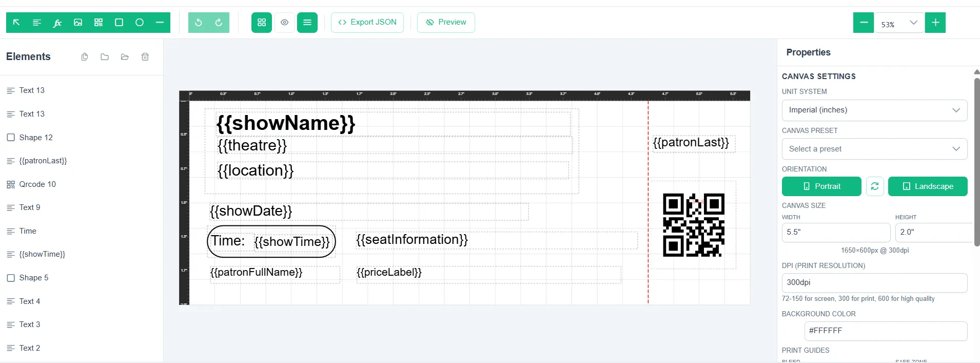The image size is (980, 363).
Task: Select the line tool
Action: [x=160, y=23]
